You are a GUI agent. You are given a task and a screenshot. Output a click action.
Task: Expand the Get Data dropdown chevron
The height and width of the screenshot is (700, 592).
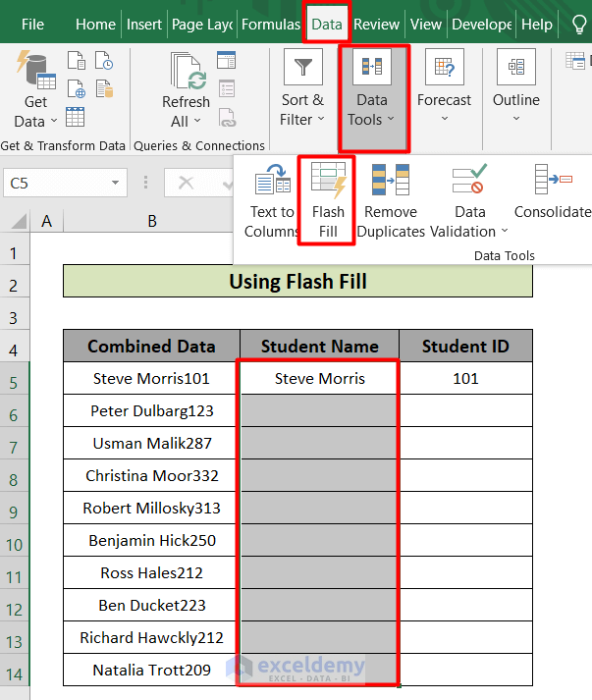[x=54, y=121]
